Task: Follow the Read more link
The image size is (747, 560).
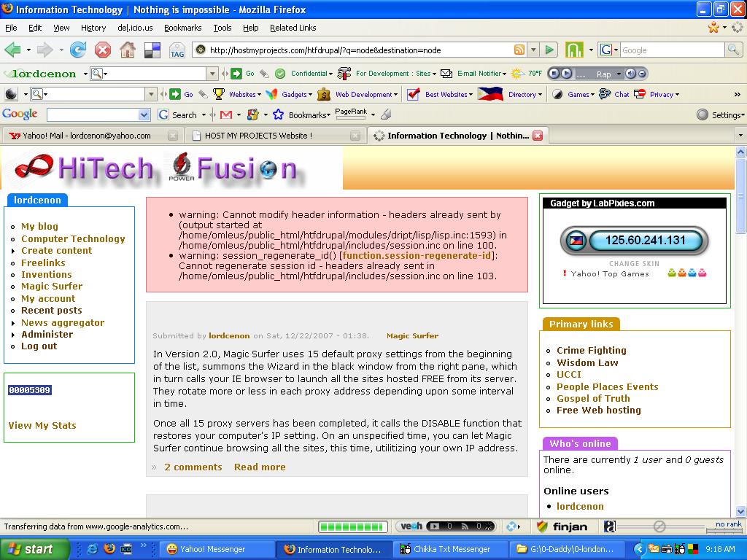Action: 260,467
